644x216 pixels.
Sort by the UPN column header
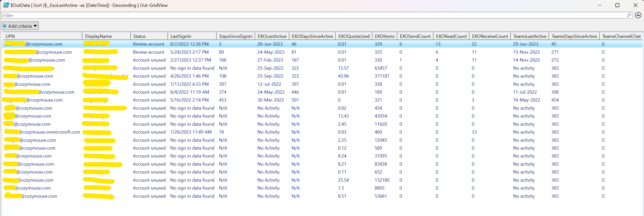[x=42, y=36]
